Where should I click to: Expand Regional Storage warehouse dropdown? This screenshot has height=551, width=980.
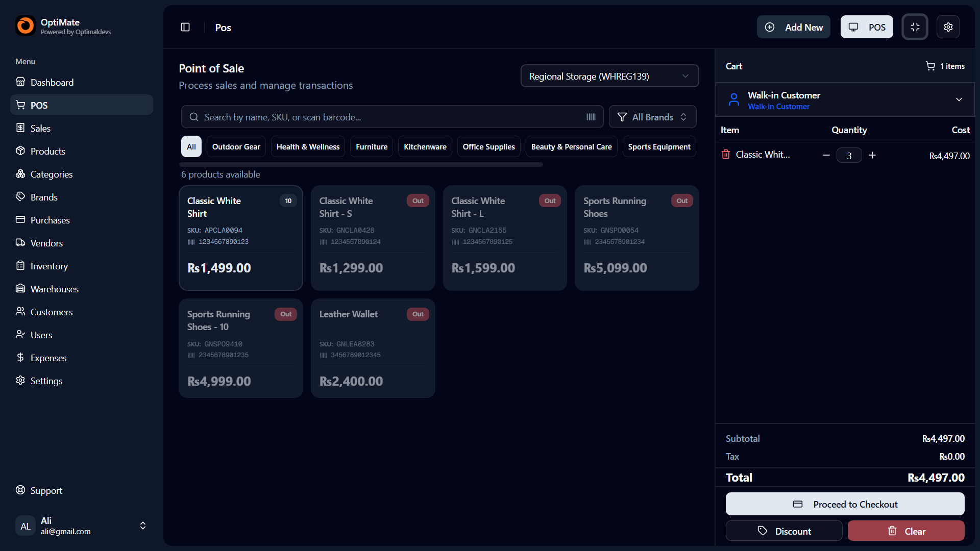coord(609,76)
